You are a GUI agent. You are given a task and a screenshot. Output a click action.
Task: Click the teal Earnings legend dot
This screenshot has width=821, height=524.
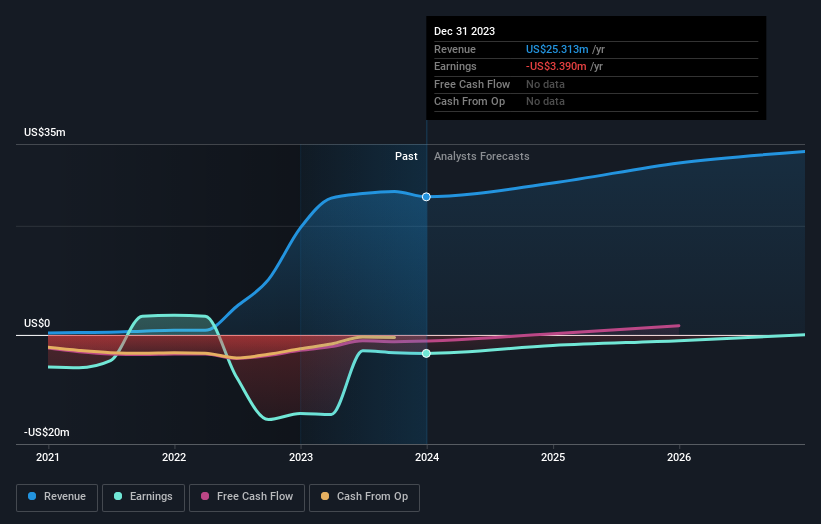coord(118,496)
